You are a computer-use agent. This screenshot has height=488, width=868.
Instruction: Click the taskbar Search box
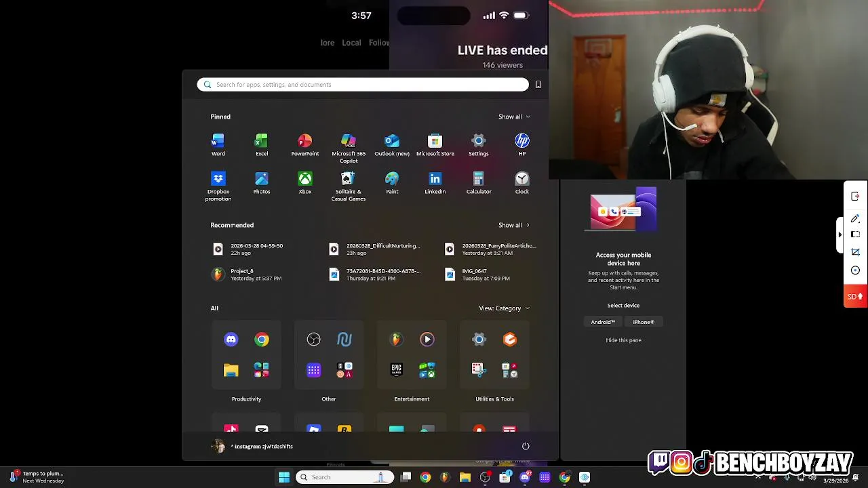click(344, 477)
